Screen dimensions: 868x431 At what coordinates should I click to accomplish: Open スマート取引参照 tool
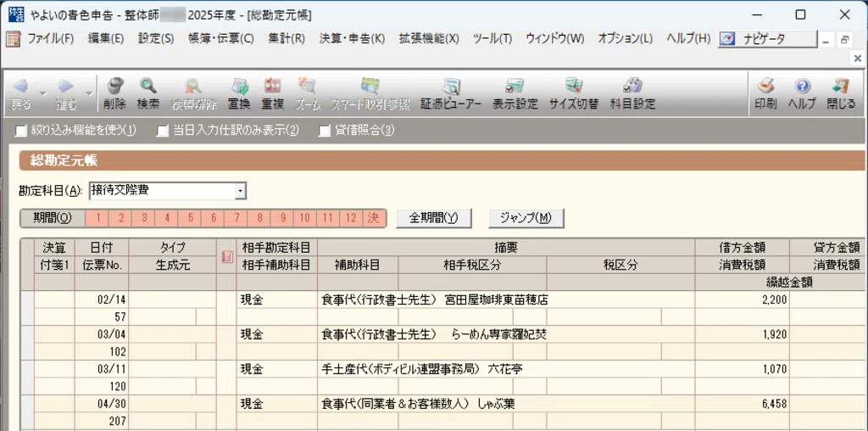[x=370, y=86]
